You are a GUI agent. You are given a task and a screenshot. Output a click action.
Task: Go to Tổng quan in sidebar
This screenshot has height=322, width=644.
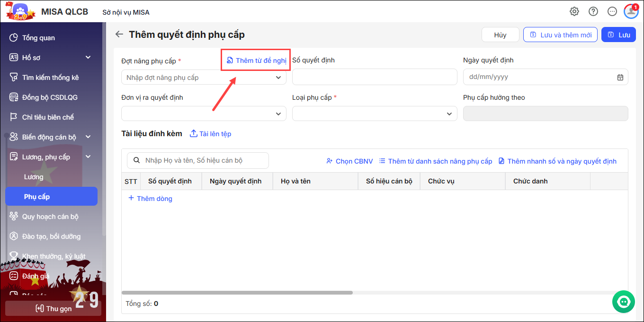pyautogui.click(x=38, y=38)
